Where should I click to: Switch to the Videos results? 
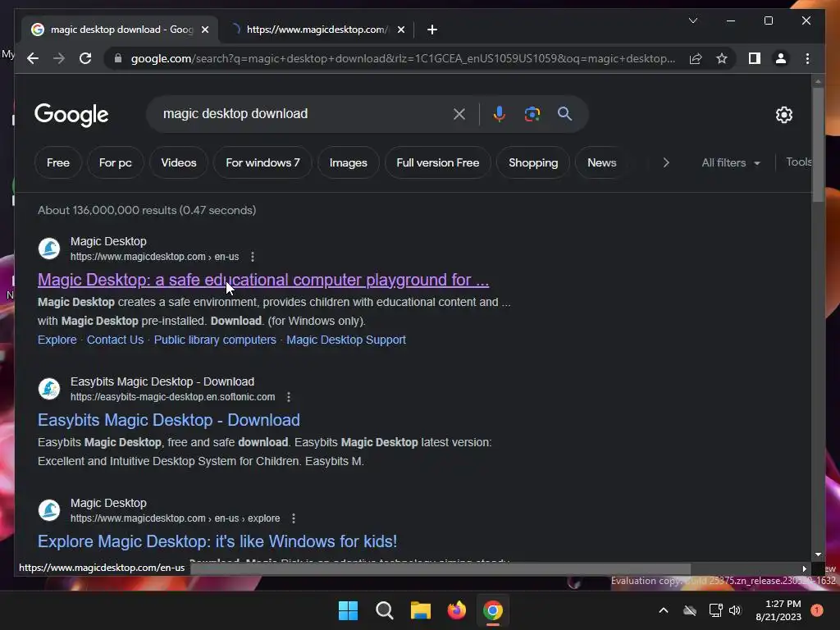click(x=178, y=162)
